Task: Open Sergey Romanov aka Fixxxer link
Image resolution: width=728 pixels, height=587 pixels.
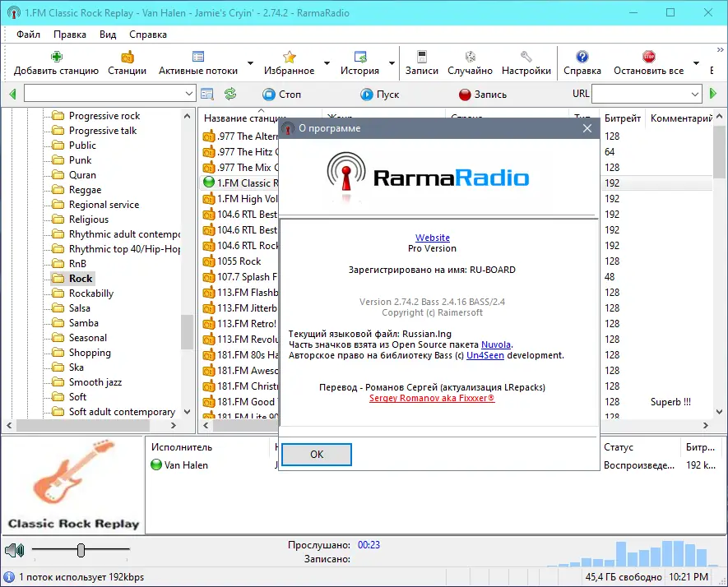Action: (x=432, y=398)
